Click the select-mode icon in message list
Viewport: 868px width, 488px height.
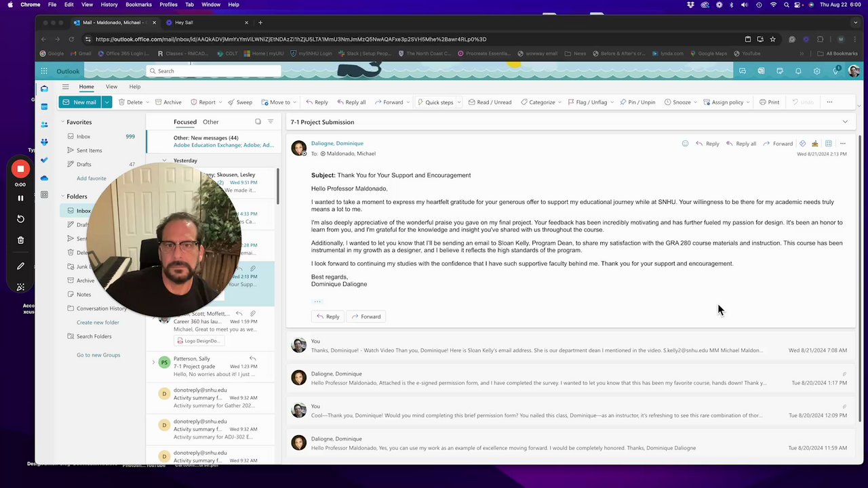tap(258, 122)
